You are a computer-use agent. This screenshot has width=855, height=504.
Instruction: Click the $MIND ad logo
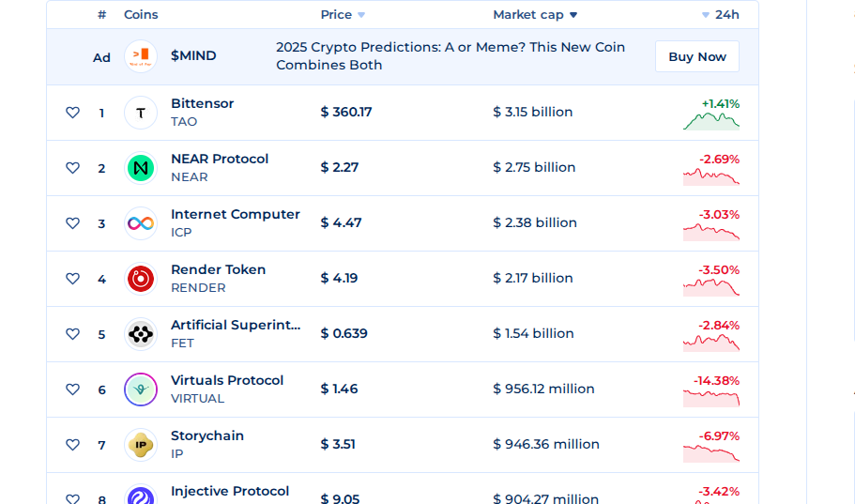point(141,56)
